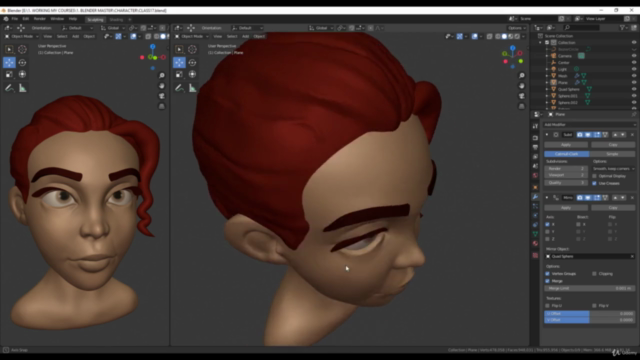640x360 pixels.
Task: Enable Mirror axis Z checkbox
Action: coord(547,239)
